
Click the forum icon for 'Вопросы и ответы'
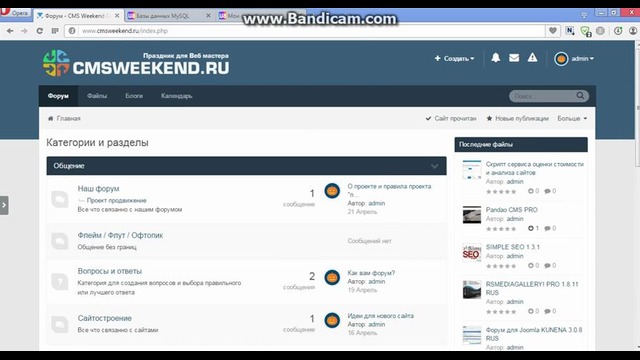[x=60, y=282]
